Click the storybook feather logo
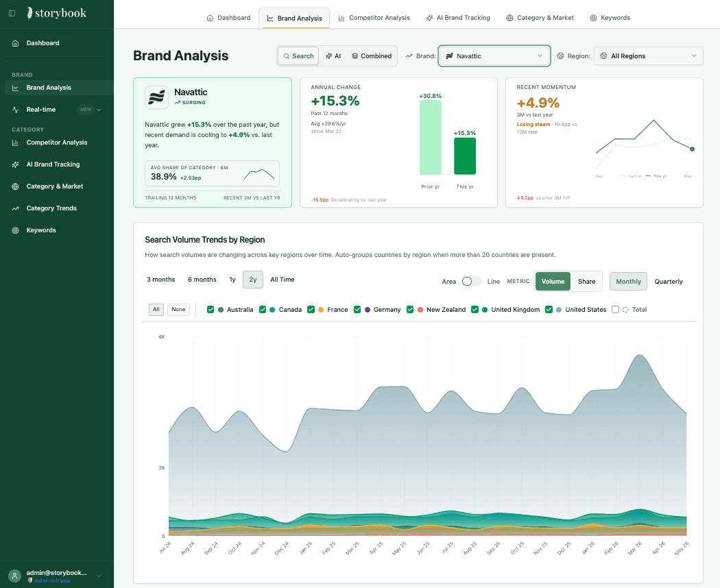 tap(29, 13)
